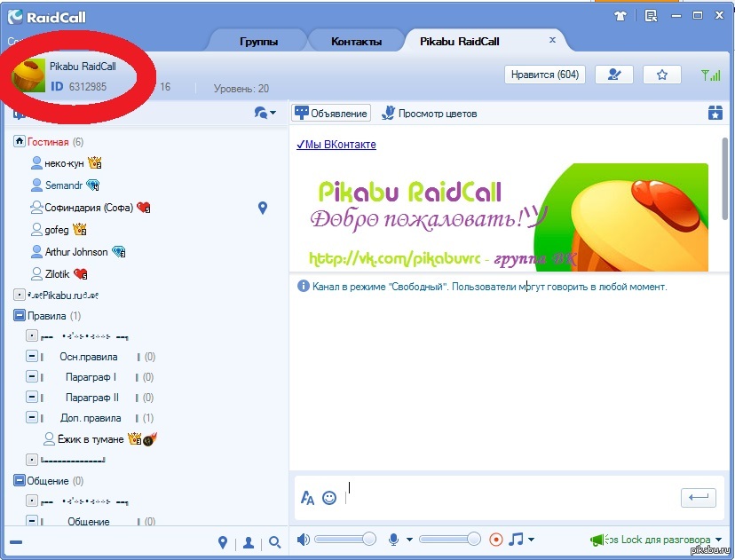The width and height of the screenshot is (735, 560).
Task: Collapse the last Общение subchannel row
Action: [x=31, y=521]
